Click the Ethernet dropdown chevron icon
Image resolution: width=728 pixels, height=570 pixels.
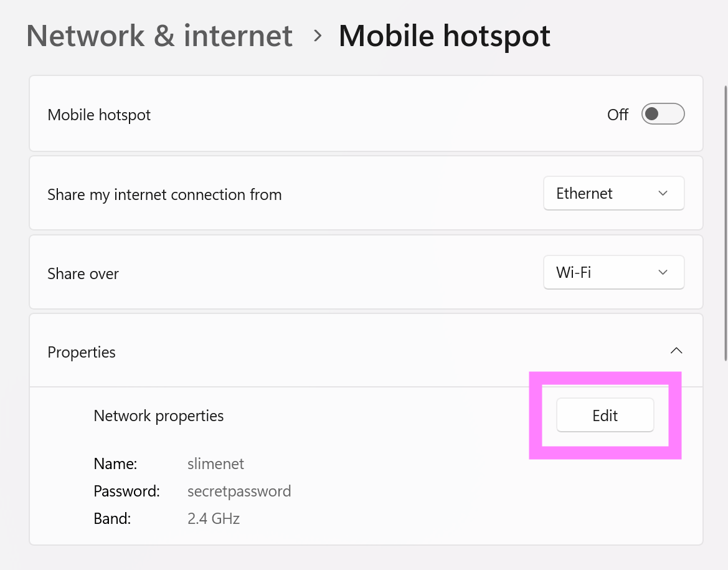coord(663,193)
